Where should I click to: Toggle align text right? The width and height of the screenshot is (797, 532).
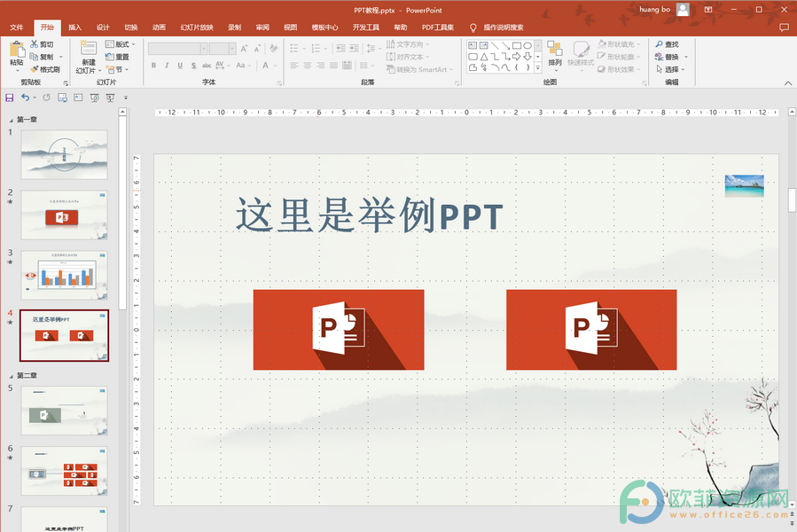321,65
